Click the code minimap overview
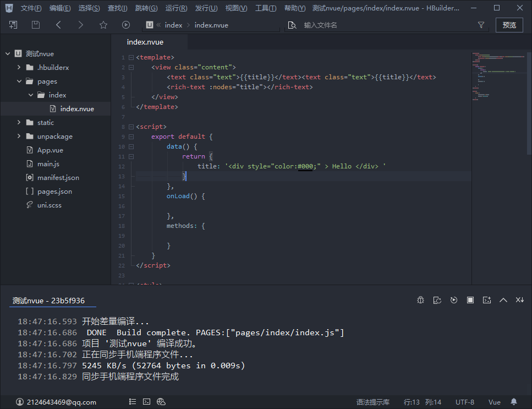Viewport: 532px width, 409px height. 498,77
